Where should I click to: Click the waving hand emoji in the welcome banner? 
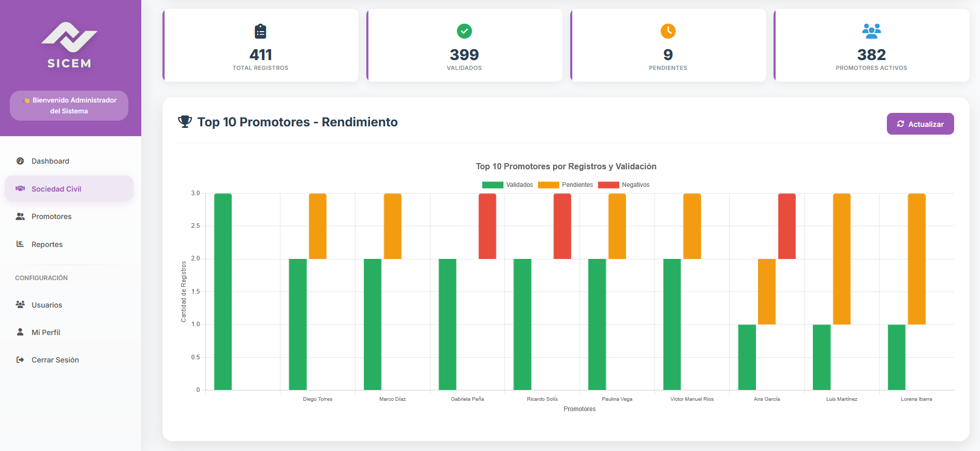pos(27,100)
